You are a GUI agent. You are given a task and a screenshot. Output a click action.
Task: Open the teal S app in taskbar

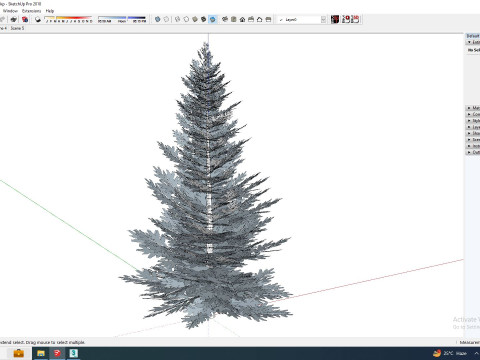(73, 353)
